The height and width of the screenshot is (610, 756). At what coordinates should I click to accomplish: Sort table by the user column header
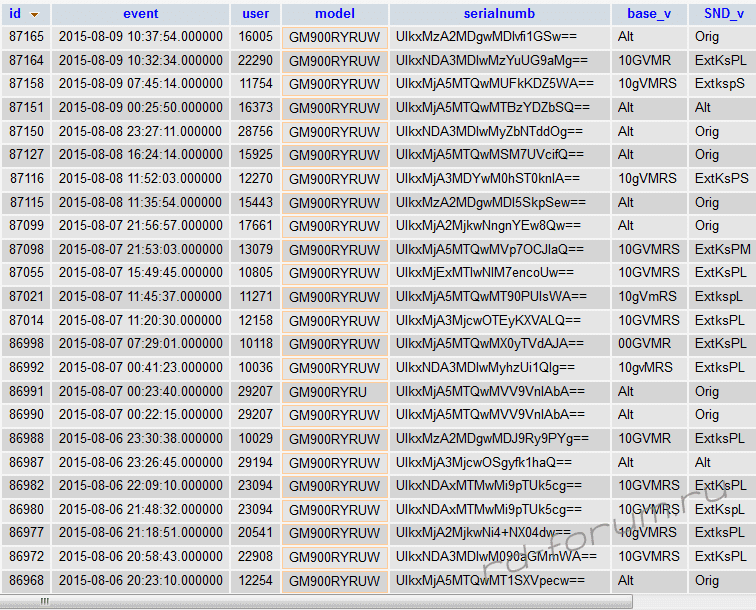(256, 14)
